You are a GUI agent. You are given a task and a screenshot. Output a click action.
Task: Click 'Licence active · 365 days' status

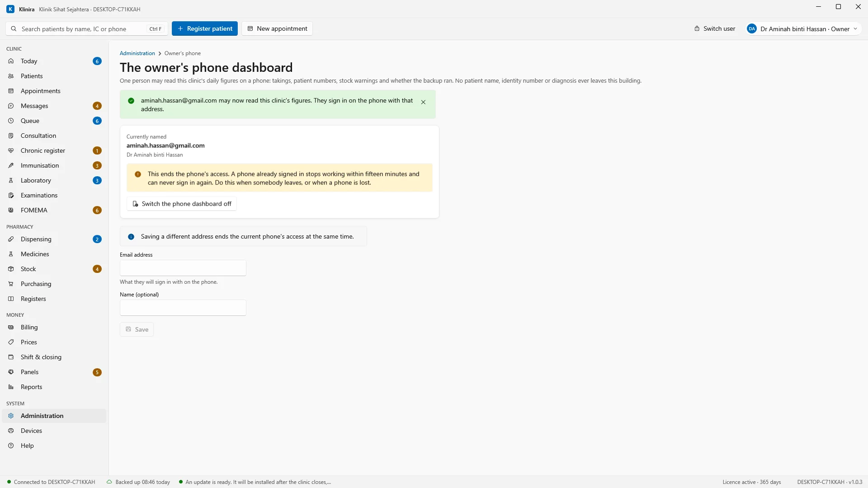(x=752, y=482)
